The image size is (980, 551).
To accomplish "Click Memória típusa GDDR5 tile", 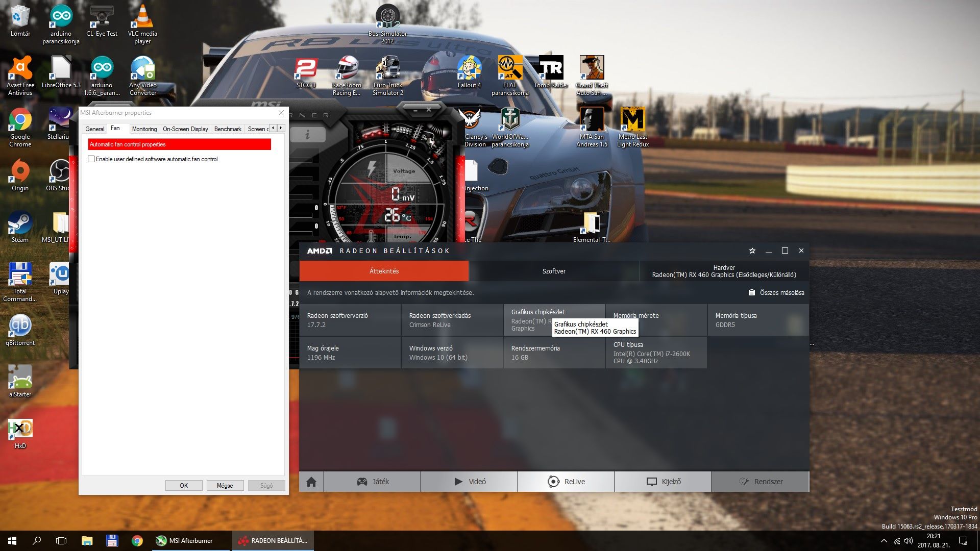I will 758,320.
